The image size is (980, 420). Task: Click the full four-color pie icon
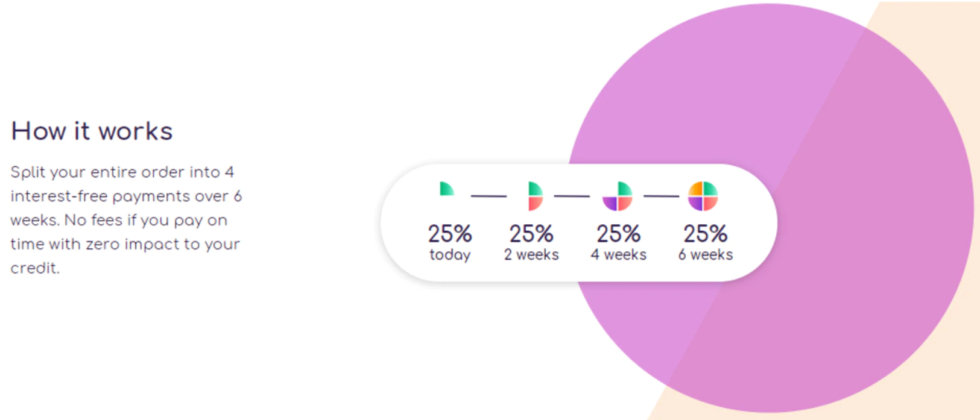pos(703,196)
